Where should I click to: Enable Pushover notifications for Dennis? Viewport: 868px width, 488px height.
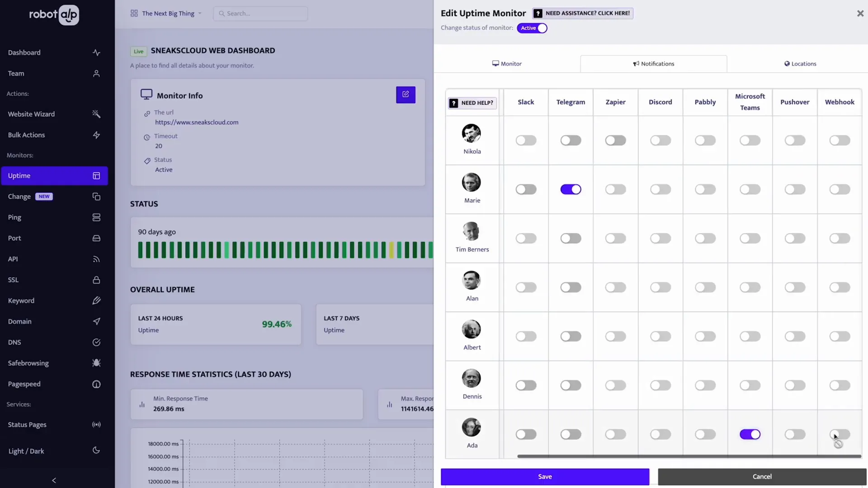(x=795, y=385)
